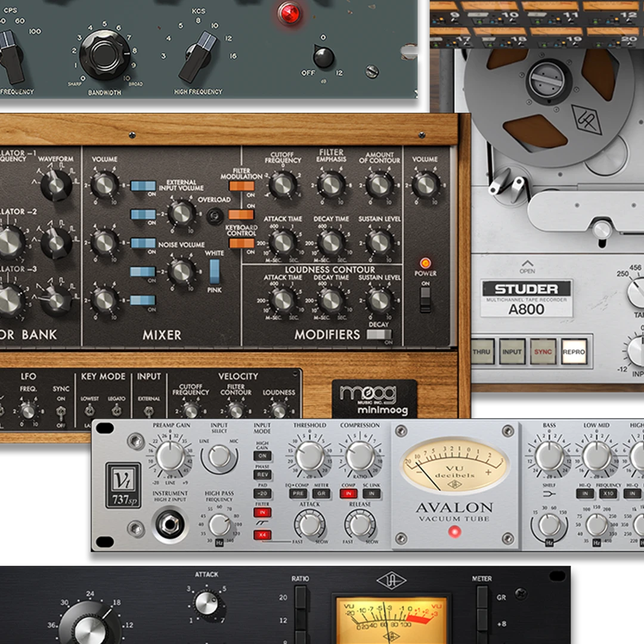Screen dimensions: 644x644
Task: Click the moog minimoog logo plate
Action: click(x=374, y=399)
